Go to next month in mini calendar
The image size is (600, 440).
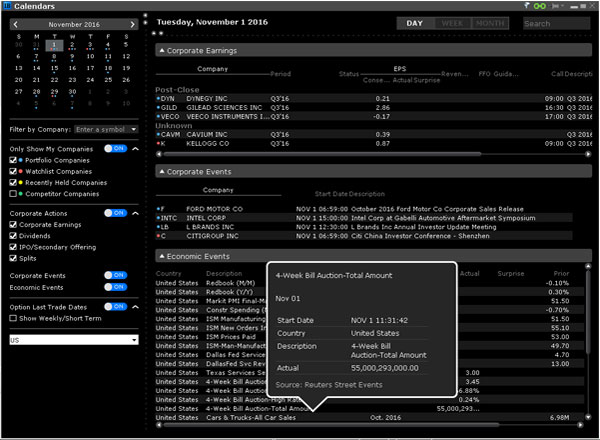point(132,24)
